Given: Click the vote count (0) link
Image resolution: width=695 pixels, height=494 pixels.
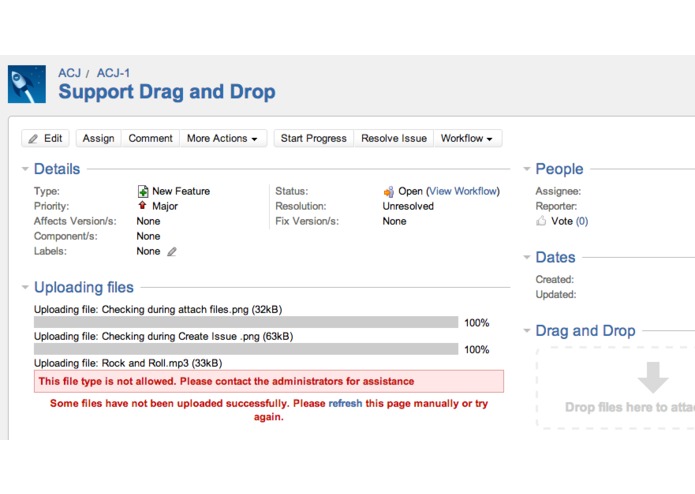Looking at the screenshot, I should (582, 221).
